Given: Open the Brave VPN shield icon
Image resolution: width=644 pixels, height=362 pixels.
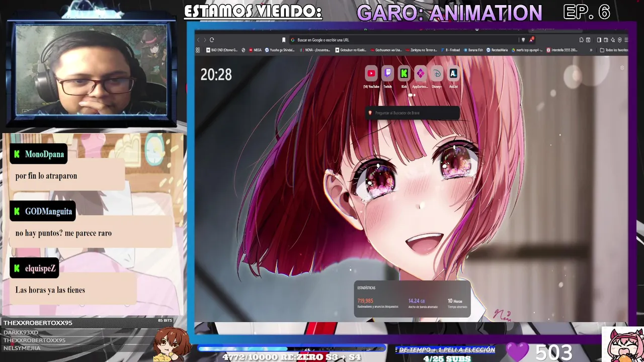Looking at the screenshot, I should [619, 40].
